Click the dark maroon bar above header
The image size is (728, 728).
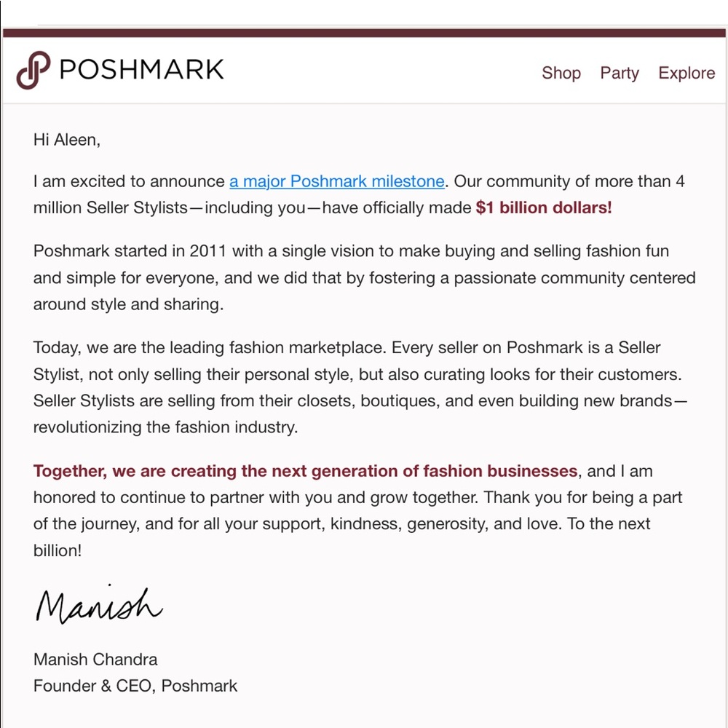(364, 33)
